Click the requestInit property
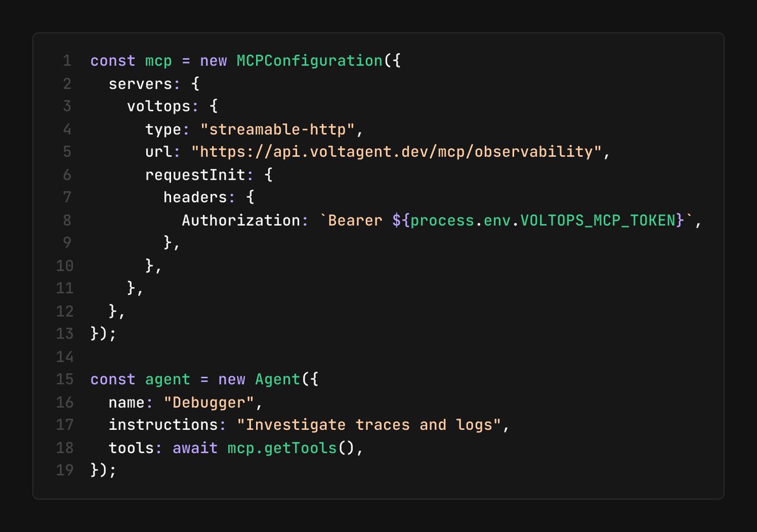Image resolution: width=757 pixels, height=532 pixels. pyautogui.click(x=196, y=175)
